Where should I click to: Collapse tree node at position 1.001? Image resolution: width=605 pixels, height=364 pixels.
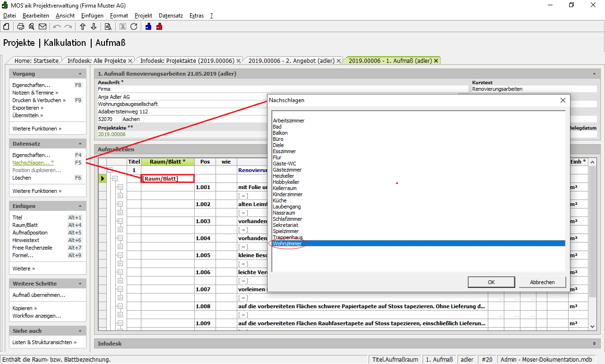pos(120,187)
